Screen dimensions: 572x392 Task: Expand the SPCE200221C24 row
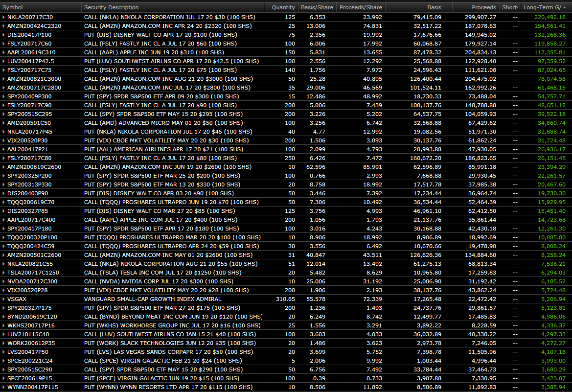(3, 361)
